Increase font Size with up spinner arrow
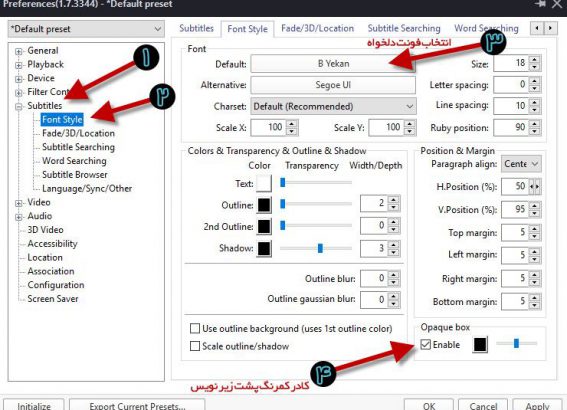 pyautogui.click(x=534, y=60)
